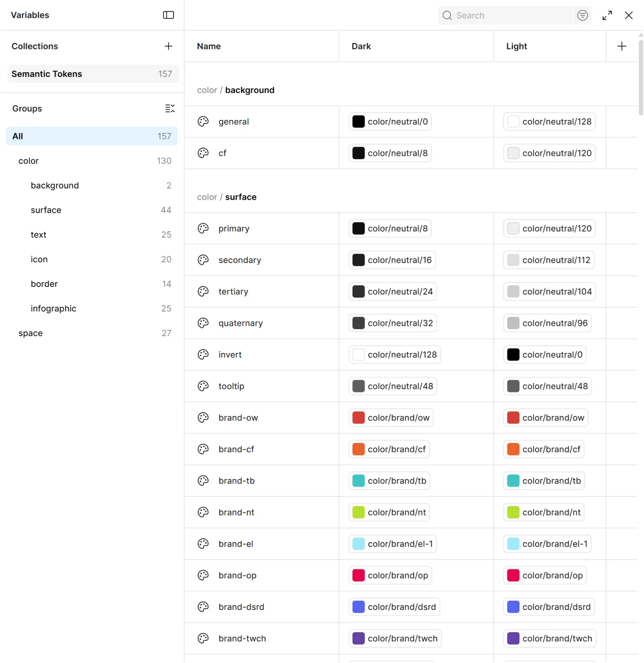The image size is (644, 663).
Task: Click the palette icon of brand-tb row
Action: (203, 481)
